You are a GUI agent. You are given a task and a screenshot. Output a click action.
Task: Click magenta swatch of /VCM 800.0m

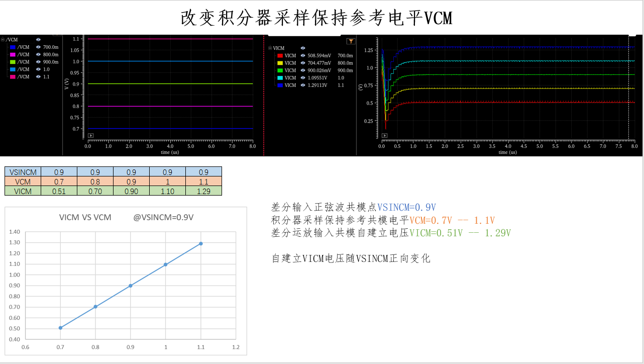point(12,54)
